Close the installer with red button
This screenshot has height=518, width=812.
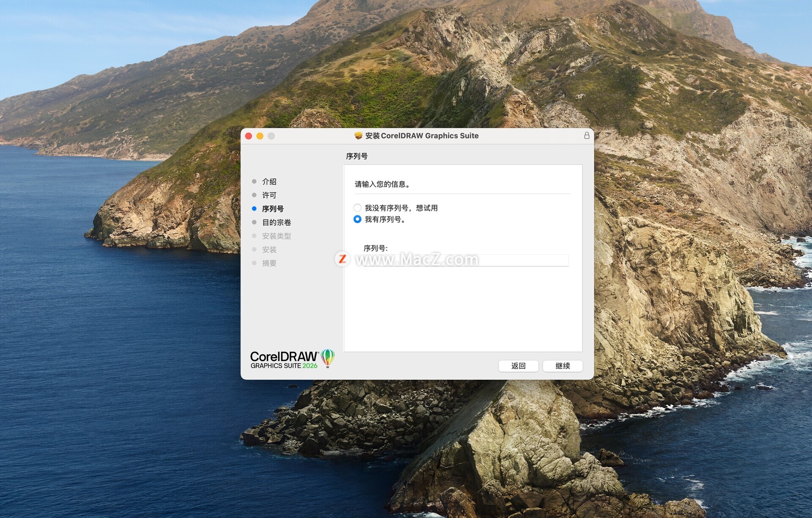coord(249,136)
